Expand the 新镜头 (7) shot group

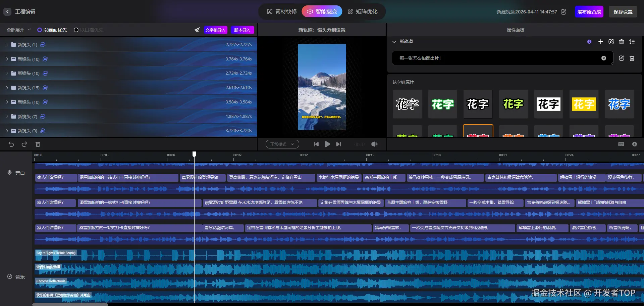pos(7,117)
